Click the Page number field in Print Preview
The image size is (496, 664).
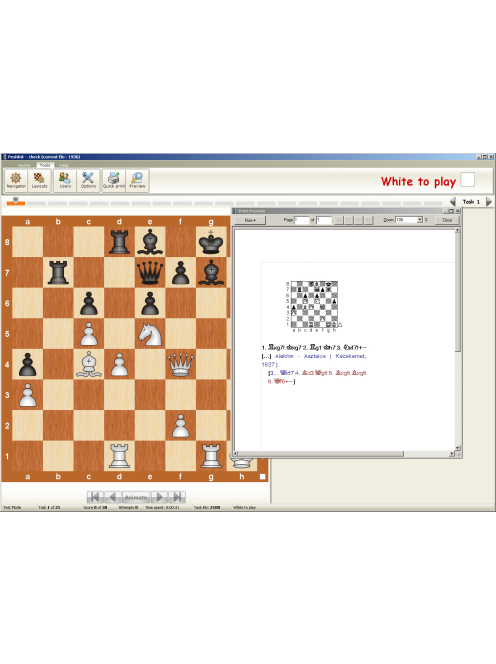point(302,220)
